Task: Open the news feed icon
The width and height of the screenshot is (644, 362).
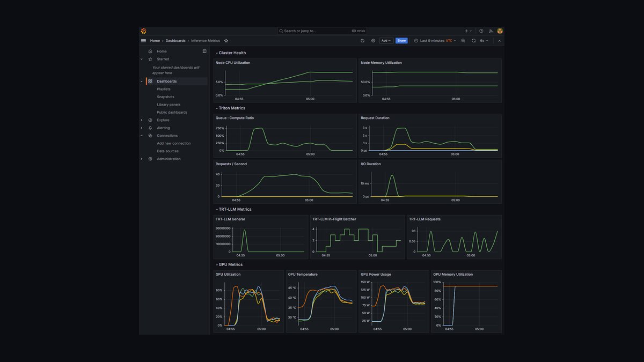Action: coord(491,31)
